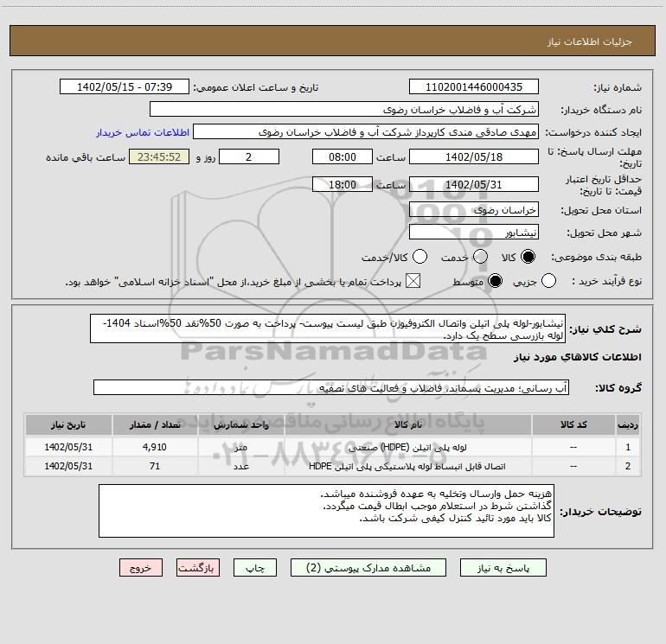Image resolution: width=666 pixels, height=644 pixels.
Task: Click the اطلاعات کالاهای مورد نیاز heading
Action: coord(577,357)
